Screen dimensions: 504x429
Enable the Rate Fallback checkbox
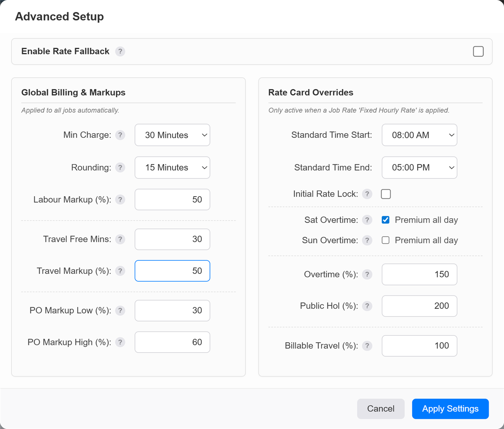478,52
